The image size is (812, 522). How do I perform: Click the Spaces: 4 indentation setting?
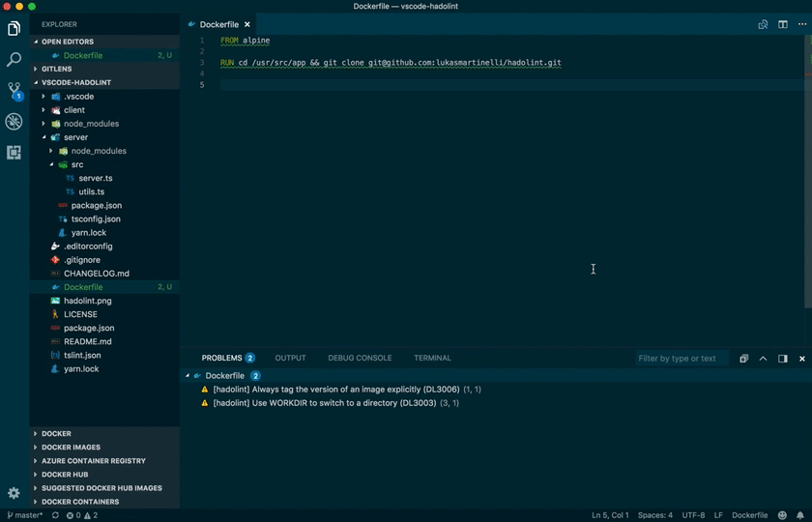[x=654, y=515]
